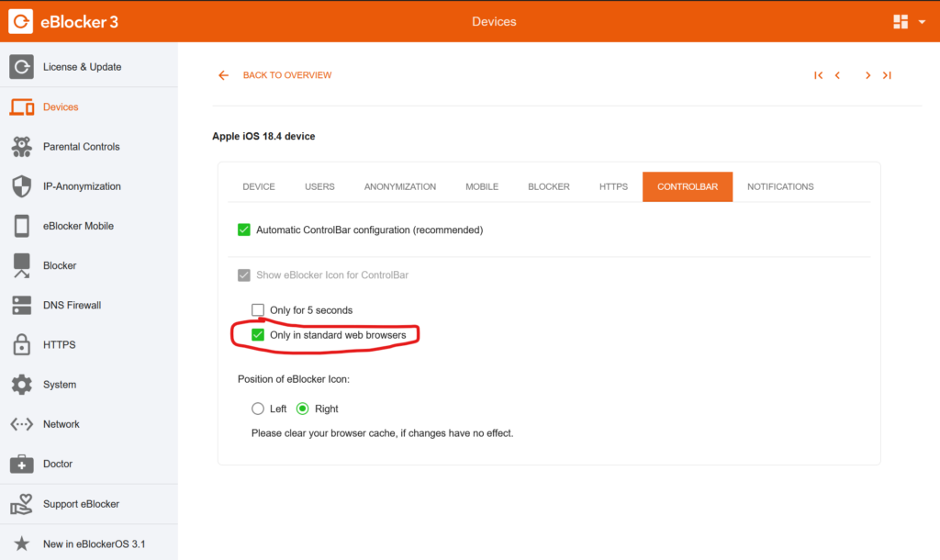Click the Doctor medical kit icon
The image size is (940, 560).
(22, 464)
